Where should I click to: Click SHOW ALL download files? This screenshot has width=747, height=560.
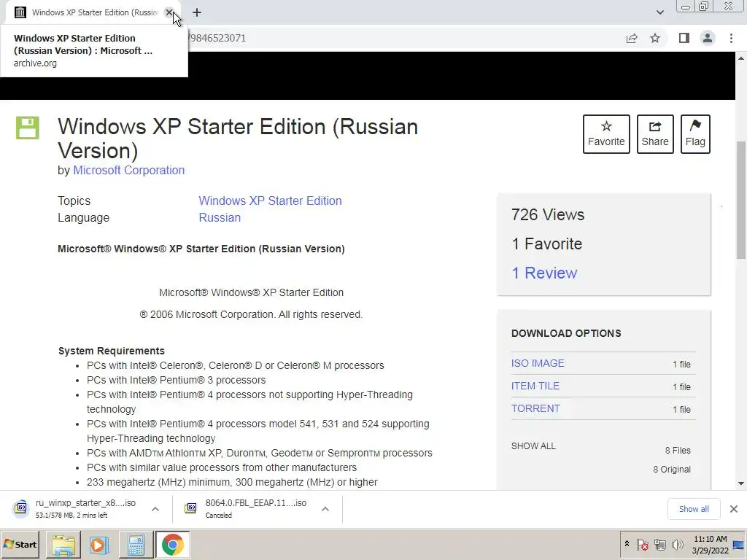(x=533, y=446)
